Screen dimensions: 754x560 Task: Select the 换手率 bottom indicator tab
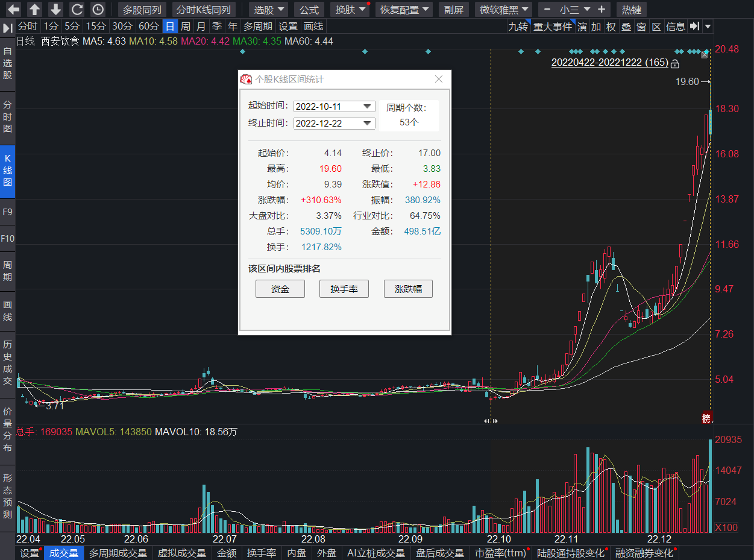pos(262,553)
